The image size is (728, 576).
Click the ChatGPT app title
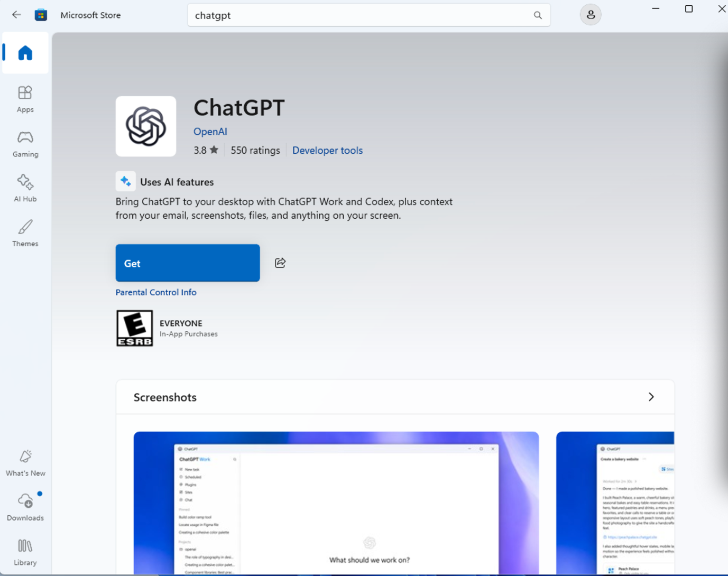click(239, 108)
